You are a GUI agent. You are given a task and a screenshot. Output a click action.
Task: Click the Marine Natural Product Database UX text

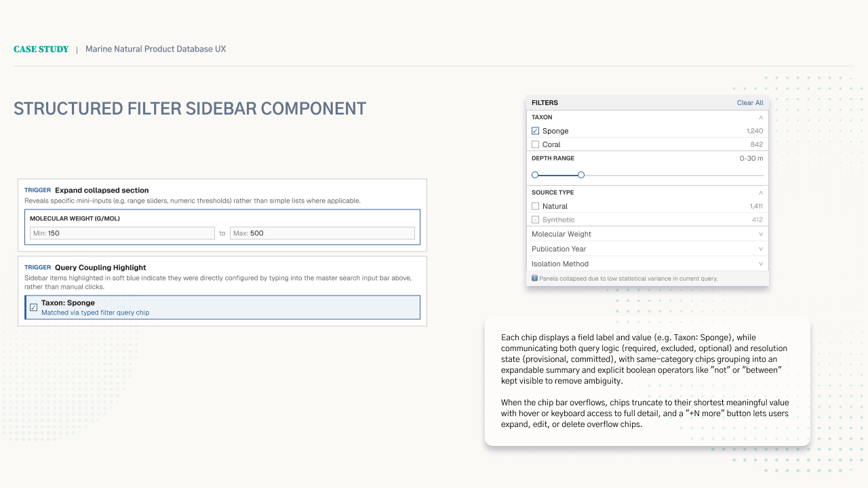pos(156,49)
